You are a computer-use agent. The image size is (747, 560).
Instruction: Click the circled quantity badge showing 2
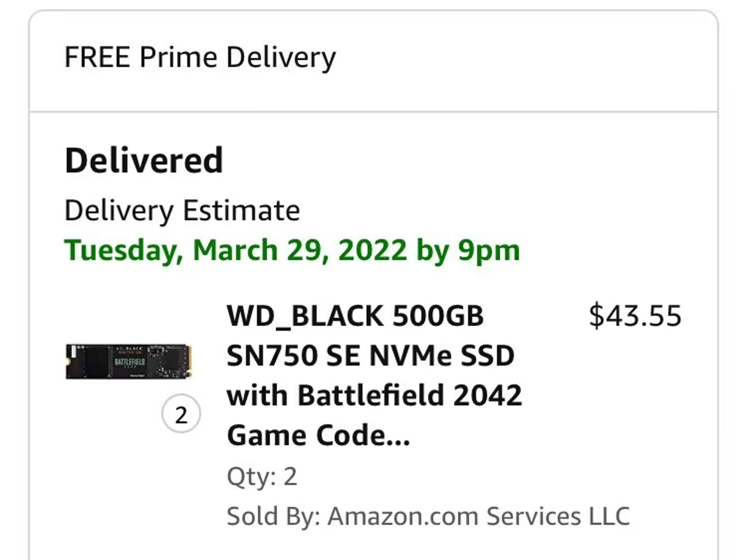[181, 414]
